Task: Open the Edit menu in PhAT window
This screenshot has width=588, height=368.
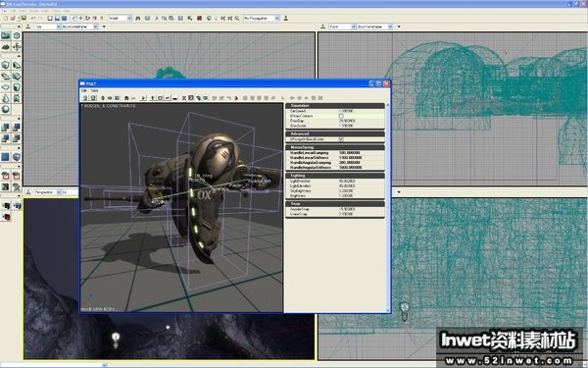Action: click(x=84, y=90)
